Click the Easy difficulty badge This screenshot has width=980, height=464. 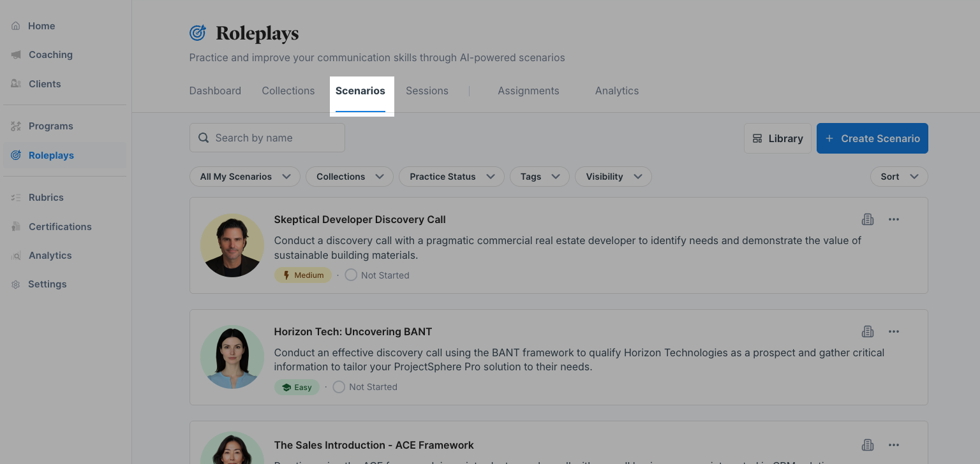pyautogui.click(x=297, y=387)
